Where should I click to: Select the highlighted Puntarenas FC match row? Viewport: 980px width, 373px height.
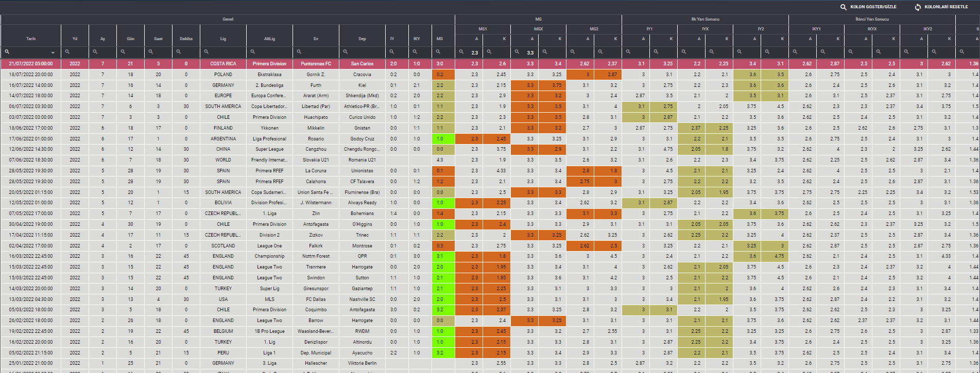click(x=316, y=64)
